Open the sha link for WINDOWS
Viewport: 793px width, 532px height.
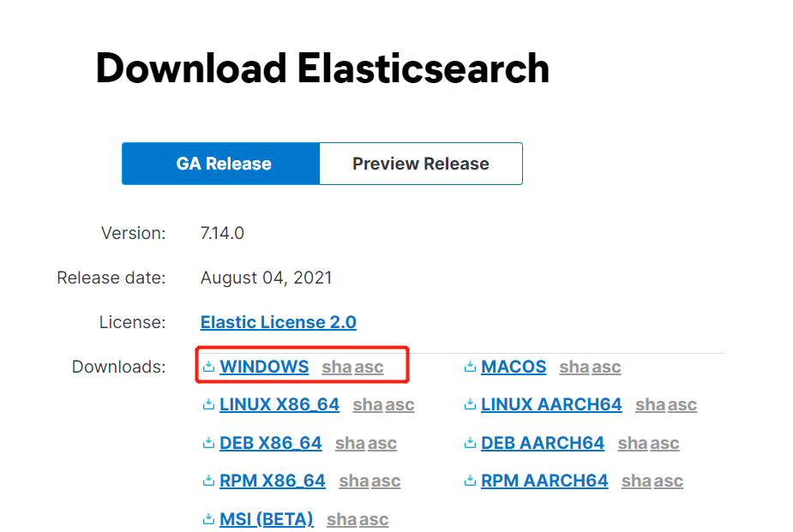point(337,367)
